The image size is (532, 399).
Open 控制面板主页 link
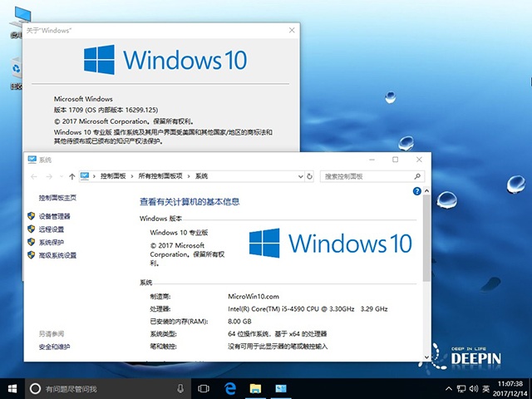click(57, 198)
